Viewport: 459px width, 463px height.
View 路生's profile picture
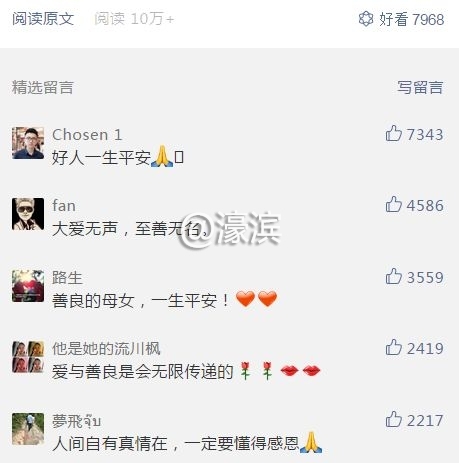click(28, 286)
